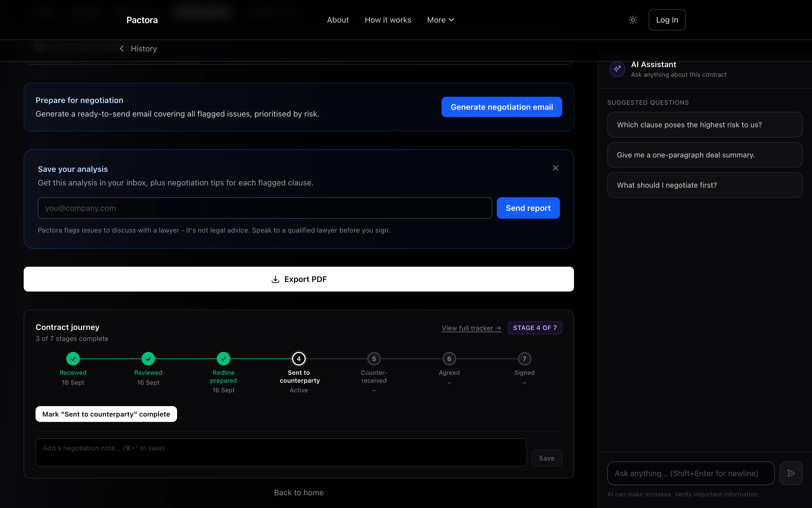
Task: Click the Prepare for negotiation heading
Action: pyautogui.click(x=79, y=100)
